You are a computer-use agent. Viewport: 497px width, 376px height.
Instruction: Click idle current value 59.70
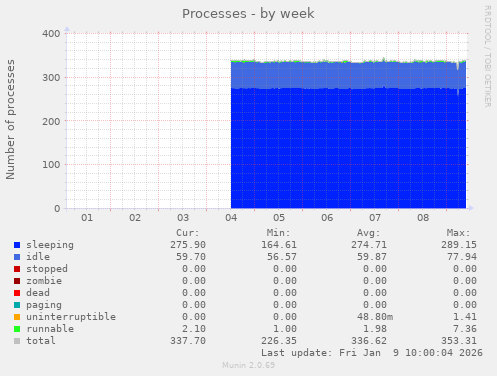point(191,257)
